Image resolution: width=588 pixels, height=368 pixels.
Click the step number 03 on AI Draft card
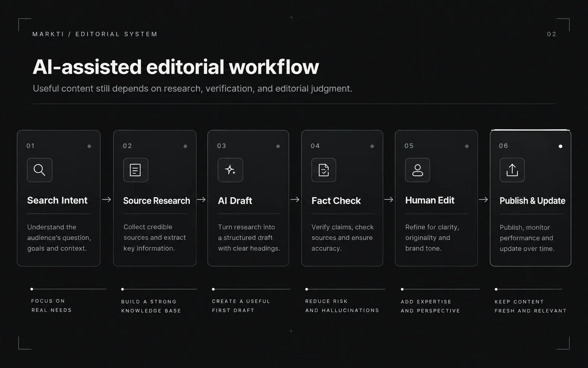222,146
